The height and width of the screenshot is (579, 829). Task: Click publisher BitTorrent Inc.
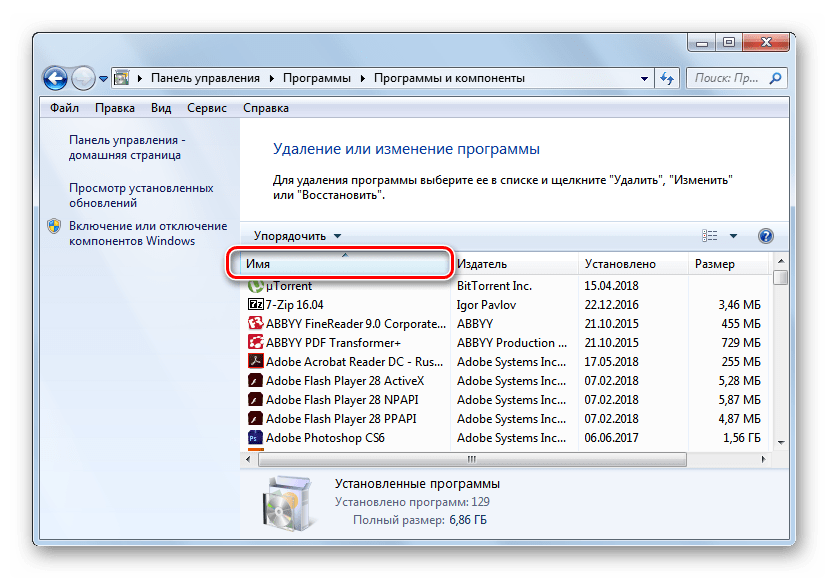494,286
